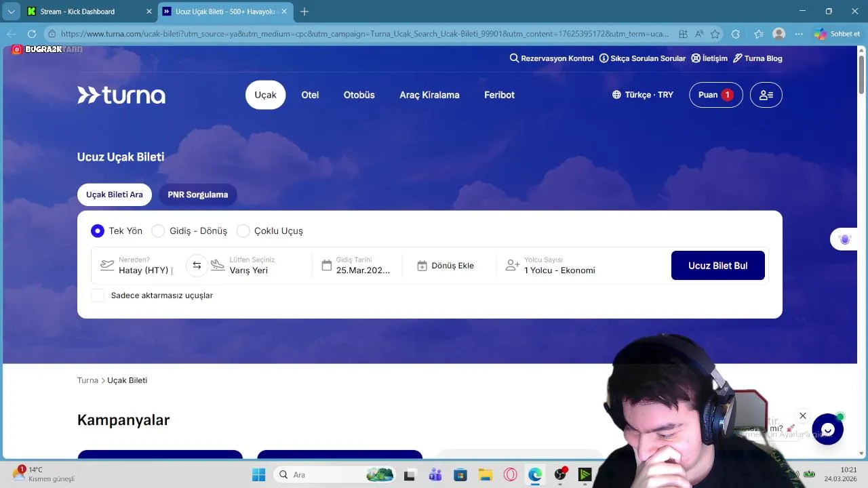Viewport: 868px width, 488px height.
Task: Open the Favorites list icon
Action: click(x=758, y=34)
